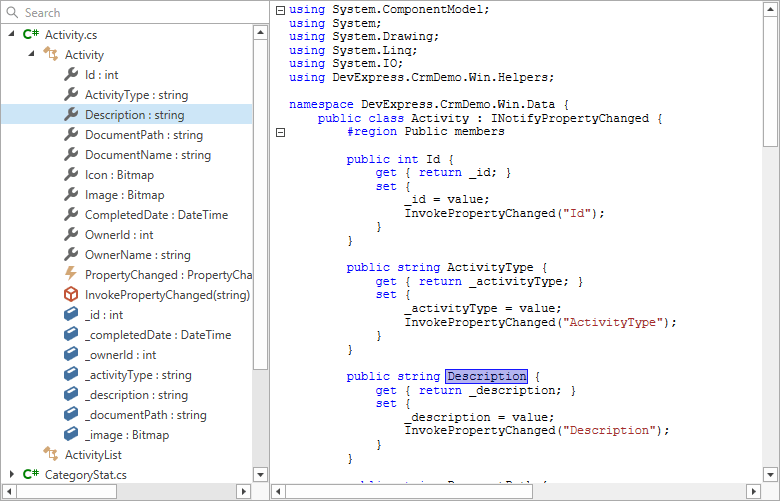Select 'ActivityType : string' in the tree
Screen dimensions: 780x501
(136, 95)
